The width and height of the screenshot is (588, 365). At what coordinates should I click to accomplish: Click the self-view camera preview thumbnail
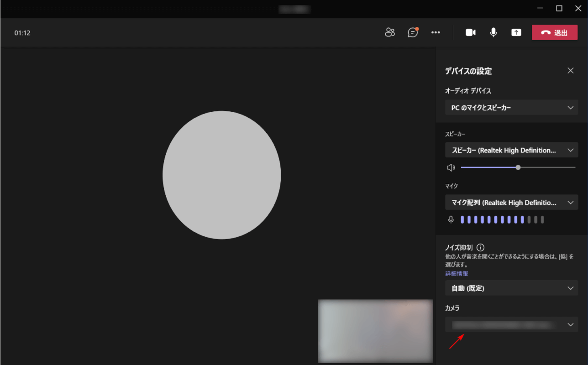375,331
